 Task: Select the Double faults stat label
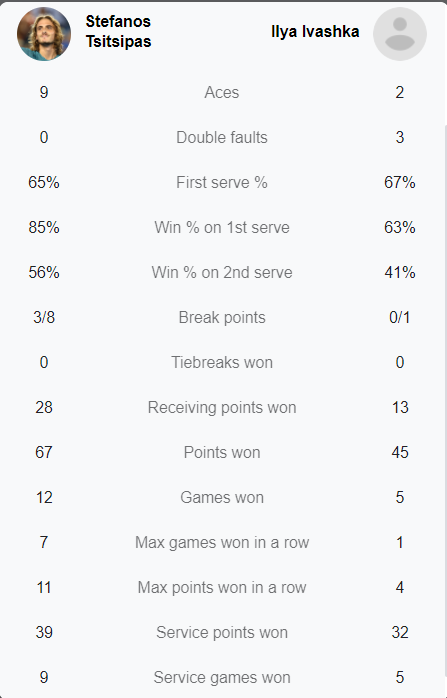pyautogui.click(x=222, y=137)
